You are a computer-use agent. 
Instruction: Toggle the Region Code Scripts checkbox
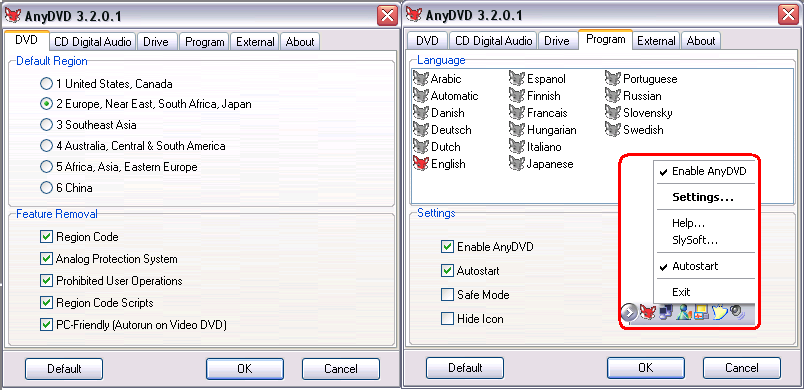46,303
